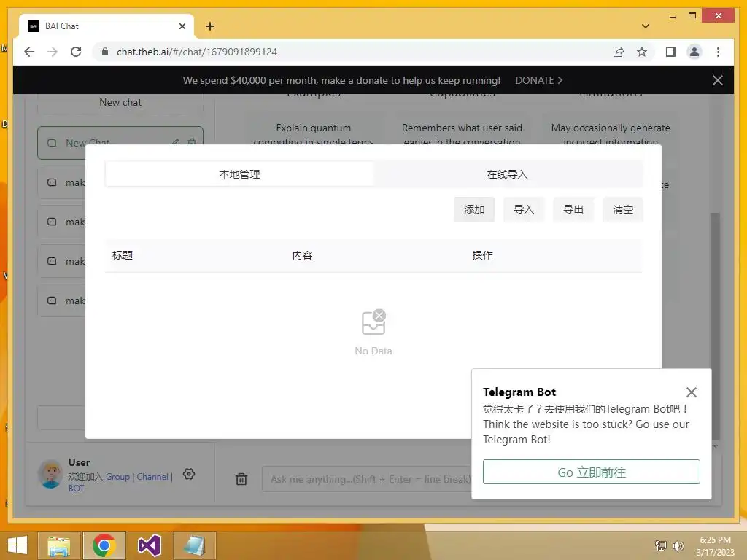Click the New chat button
This screenshot has height=560, width=747.
point(120,102)
